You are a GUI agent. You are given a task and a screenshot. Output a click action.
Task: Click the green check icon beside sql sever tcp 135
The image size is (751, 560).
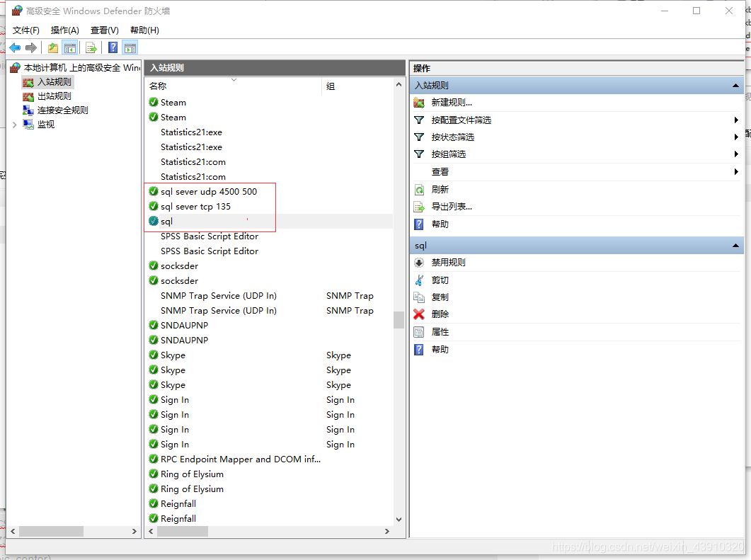[154, 206]
